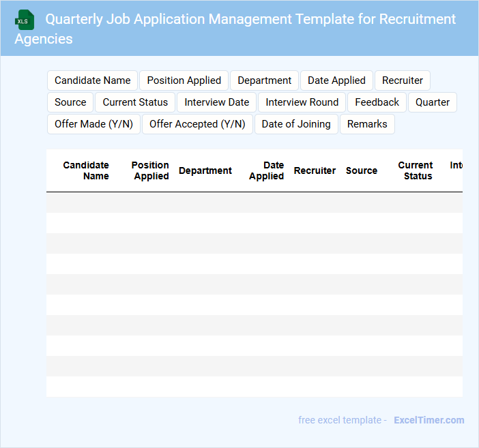Click the green XLS file icon
The width and height of the screenshot is (479, 448).
[25, 20]
